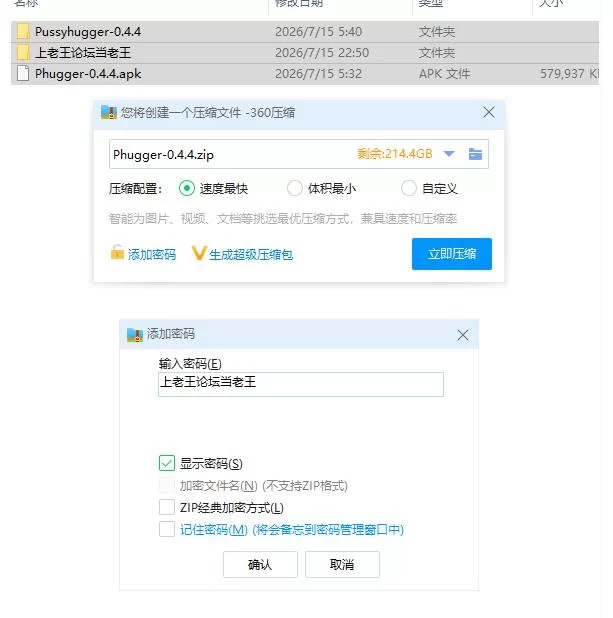
Task: Expand the archive path dropdown arrow
Action: [x=449, y=154]
